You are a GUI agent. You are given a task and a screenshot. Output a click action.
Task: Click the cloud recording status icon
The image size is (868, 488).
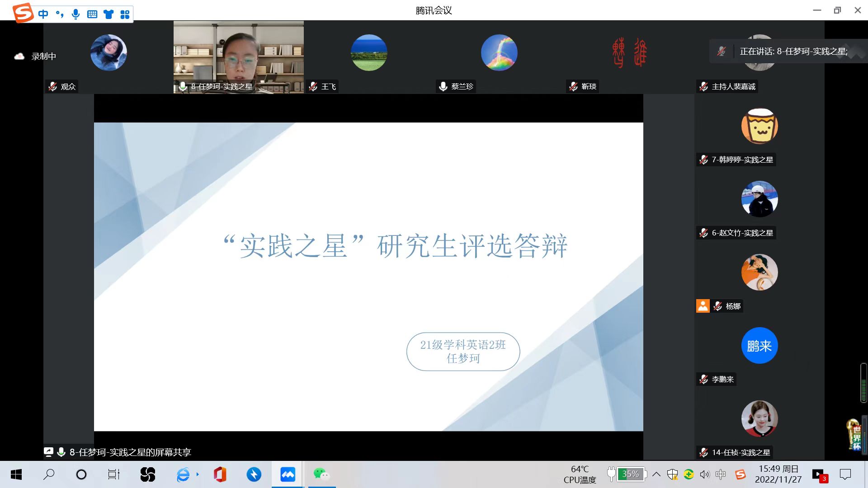click(19, 56)
